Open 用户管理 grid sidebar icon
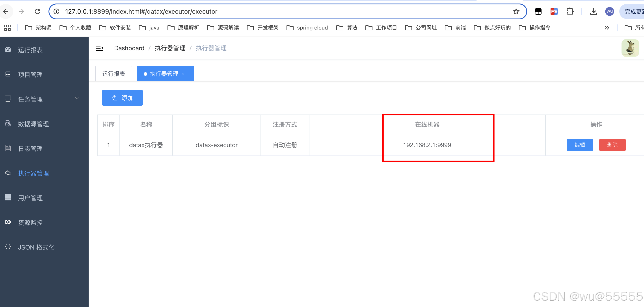 coord(8,198)
